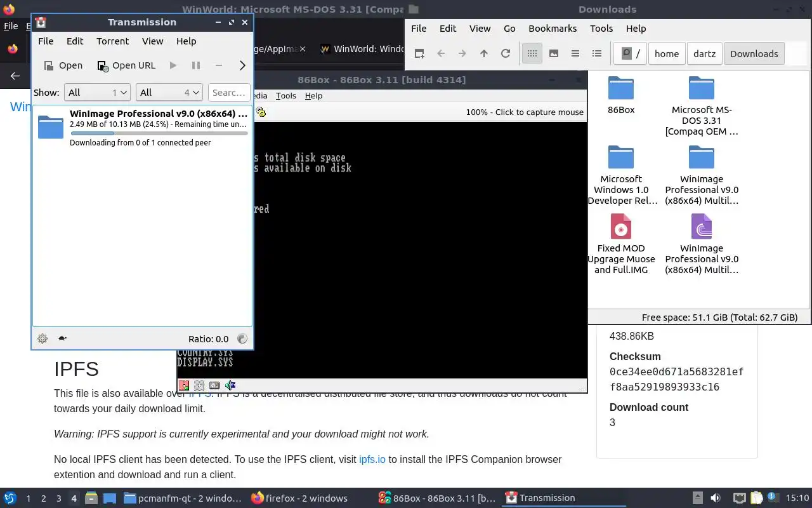This screenshot has height=508, width=812.
Task: Click the WinImage torrent progress bar
Action: coord(159,133)
